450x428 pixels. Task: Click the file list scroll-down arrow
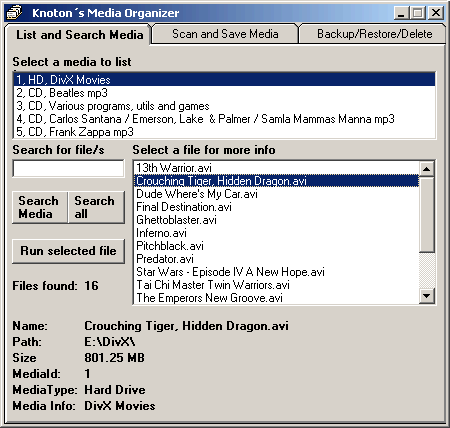(x=426, y=296)
